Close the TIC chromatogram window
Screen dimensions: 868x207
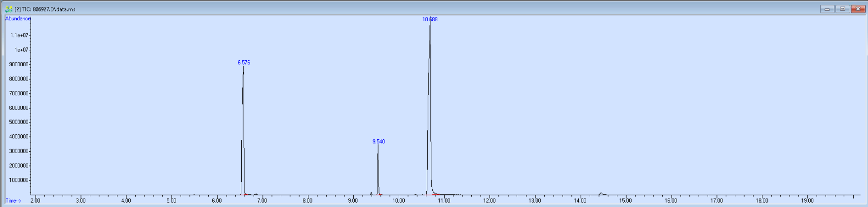[x=858, y=9]
